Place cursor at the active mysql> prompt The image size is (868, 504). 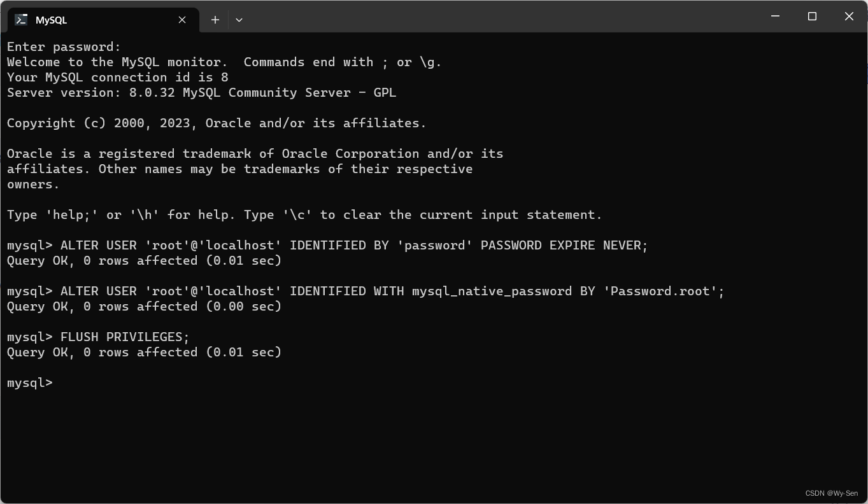click(x=29, y=382)
